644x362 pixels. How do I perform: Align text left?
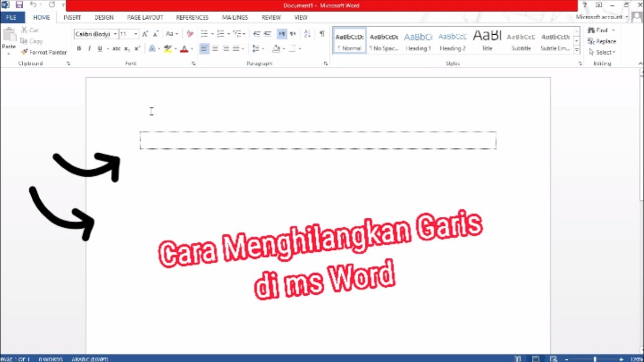(204, 49)
